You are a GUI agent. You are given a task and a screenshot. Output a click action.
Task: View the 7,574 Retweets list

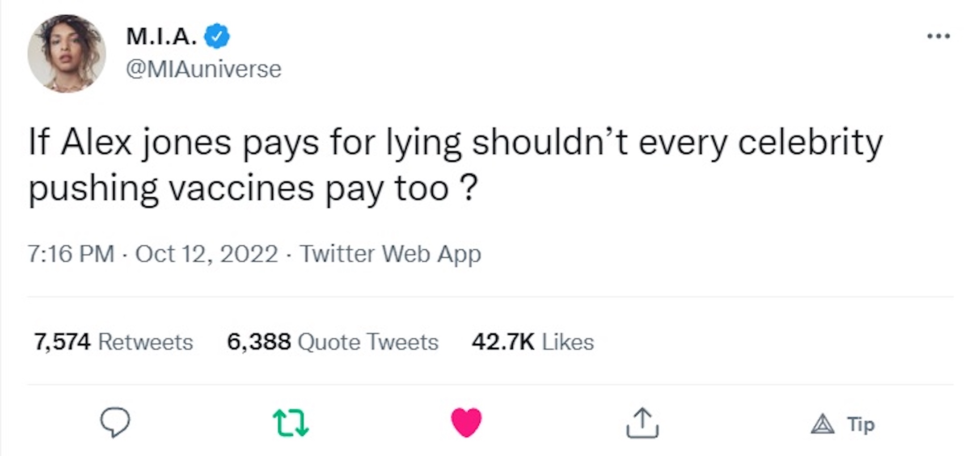(114, 342)
